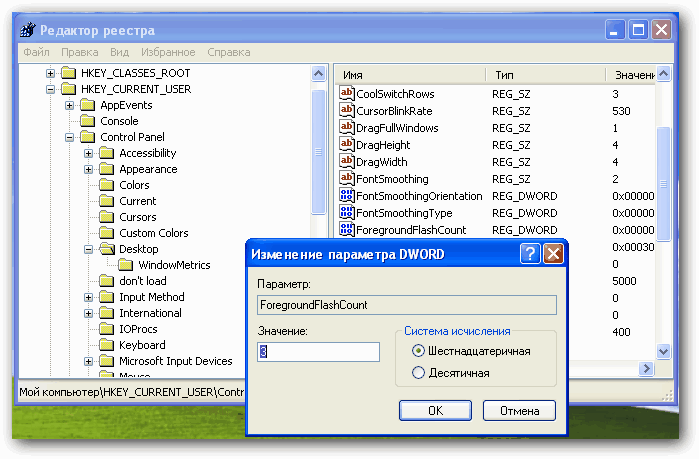
Task: Expand the HKEY_CLASSES_ROOT node
Action: [50, 73]
